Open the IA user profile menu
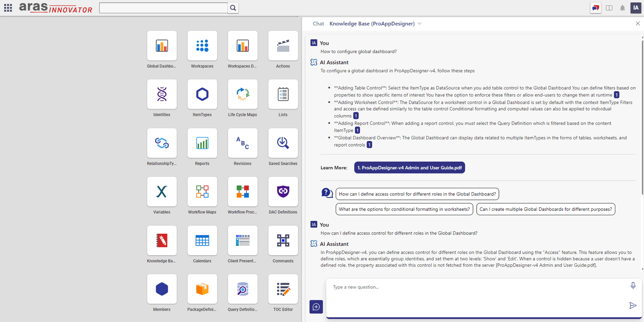 click(x=636, y=8)
